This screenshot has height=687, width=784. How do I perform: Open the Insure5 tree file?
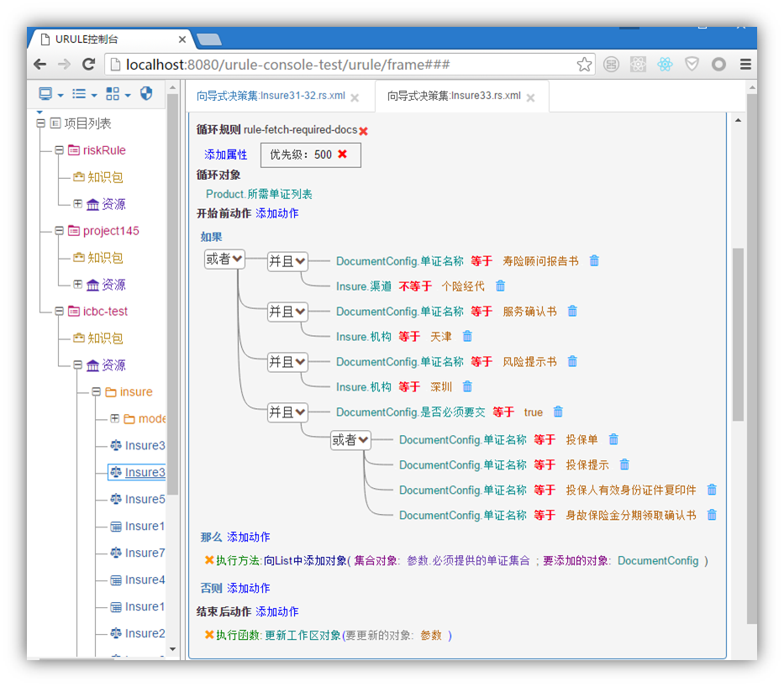point(138,499)
